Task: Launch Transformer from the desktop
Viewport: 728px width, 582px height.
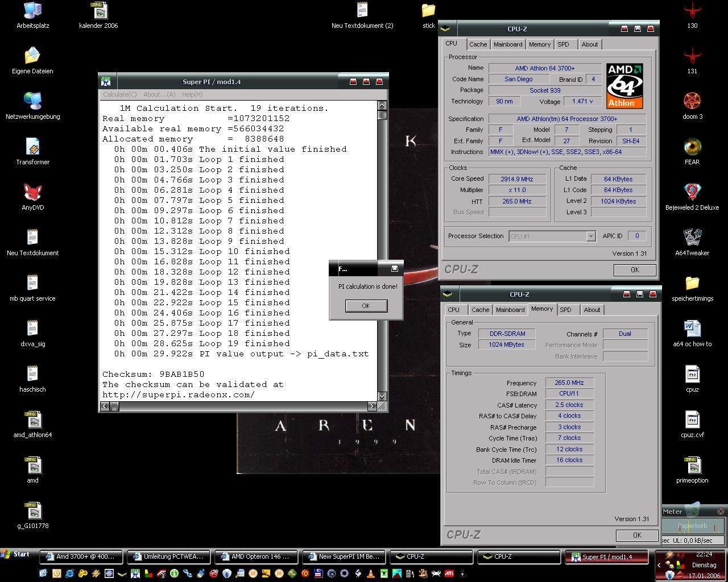Action: (x=32, y=152)
